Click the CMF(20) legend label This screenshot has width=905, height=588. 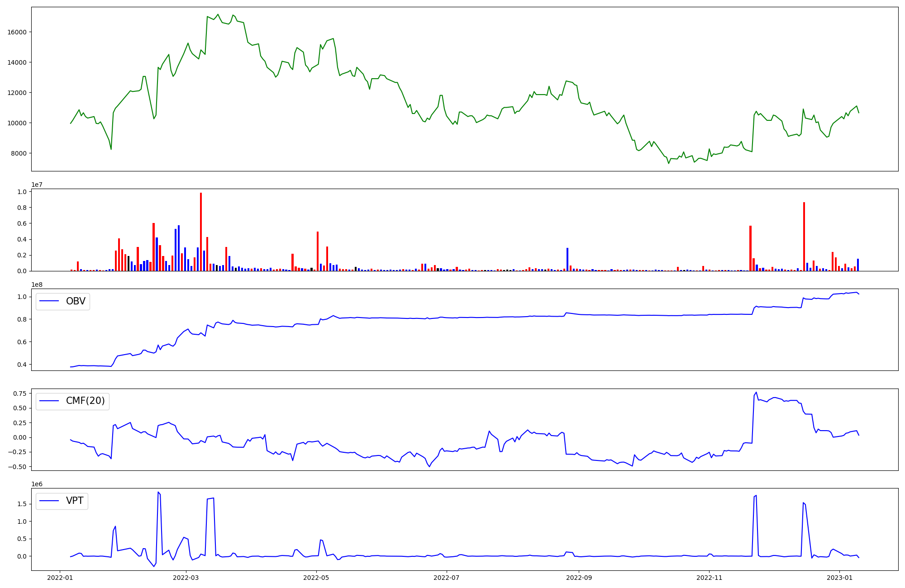(x=85, y=401)
